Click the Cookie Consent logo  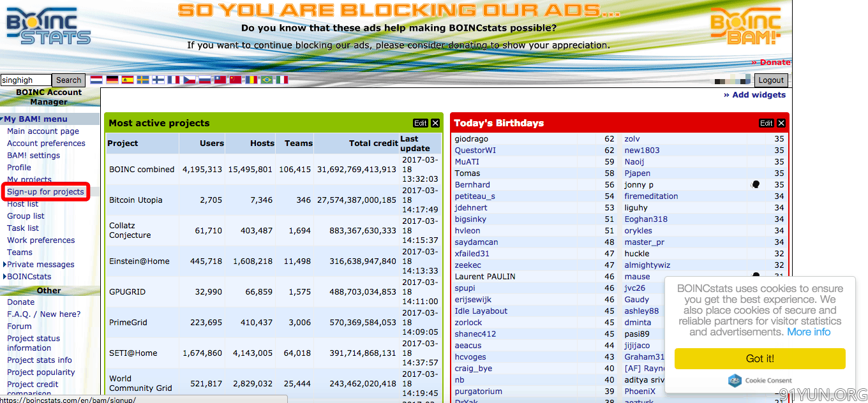click(760, 381)
